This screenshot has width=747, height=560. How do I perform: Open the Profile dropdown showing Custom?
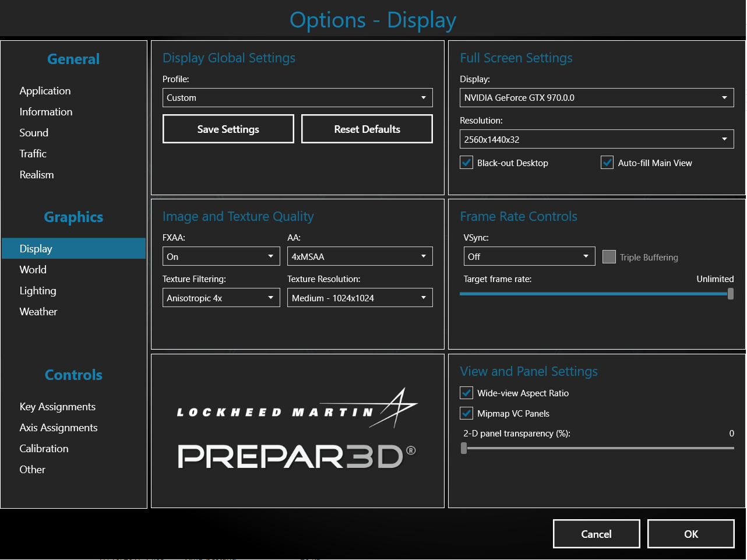(x=298, y=98)
